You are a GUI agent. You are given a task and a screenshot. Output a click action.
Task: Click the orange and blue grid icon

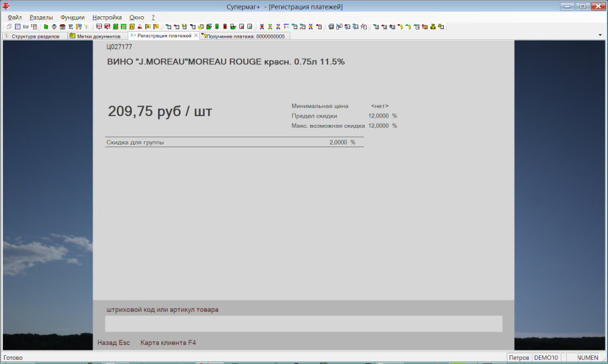pyautogui.click(x=79, y=27)
